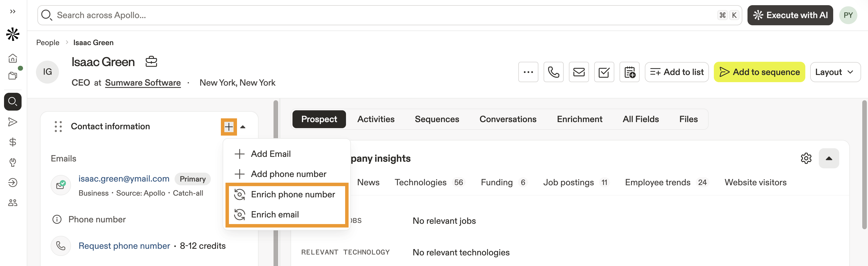Choose Add Email from the menu

270,154
